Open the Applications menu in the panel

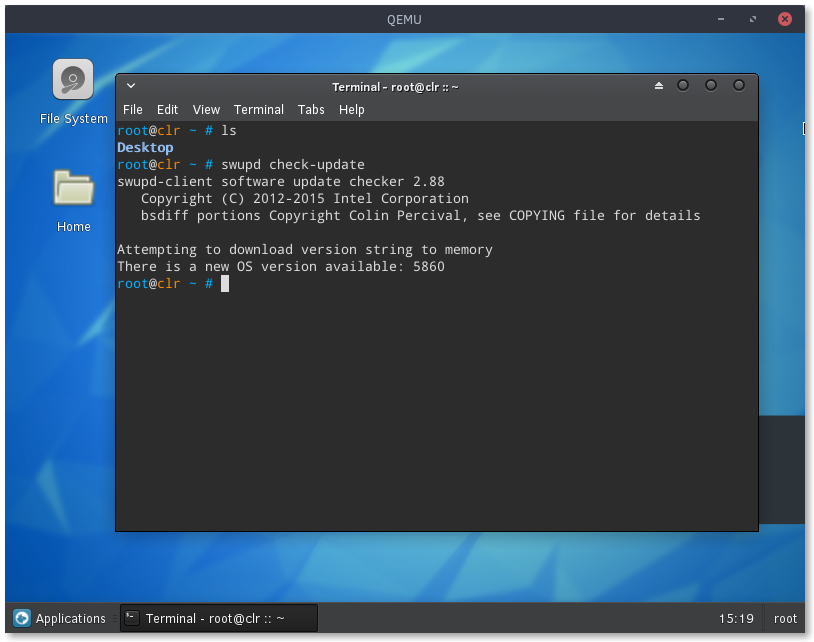tap(59, 618)
